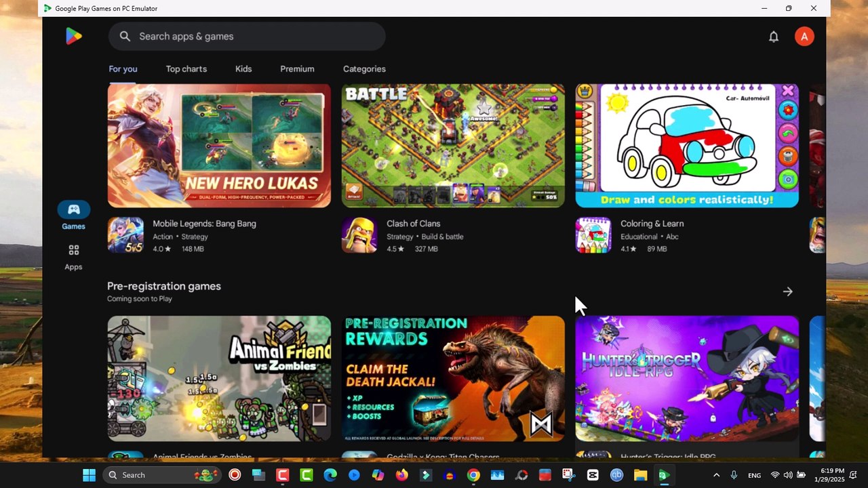Open the Clash of Clans title link
Viewport: 868px width, 488px height.
[414, 224]
